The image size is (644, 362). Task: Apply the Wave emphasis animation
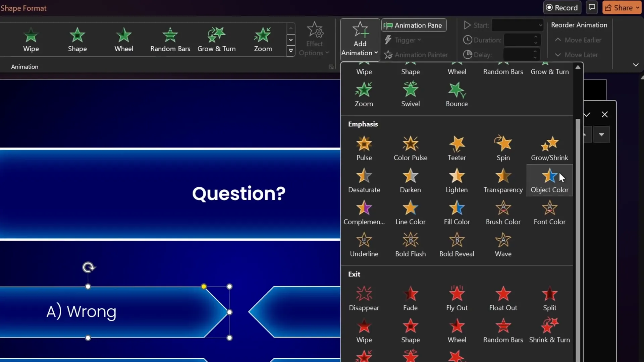[503, 245]
